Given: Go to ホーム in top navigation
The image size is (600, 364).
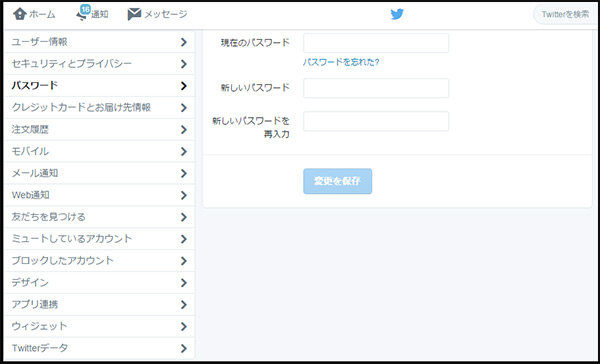Looking at the screenshot, I should pos(42,15).
